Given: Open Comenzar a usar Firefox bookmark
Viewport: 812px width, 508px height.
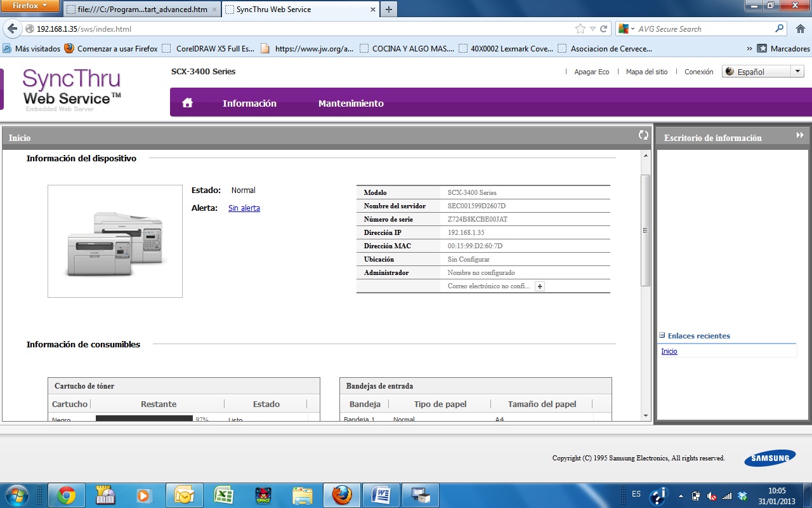Looking at the screenshot, I should pyautogui.click(x=111, y=48).
